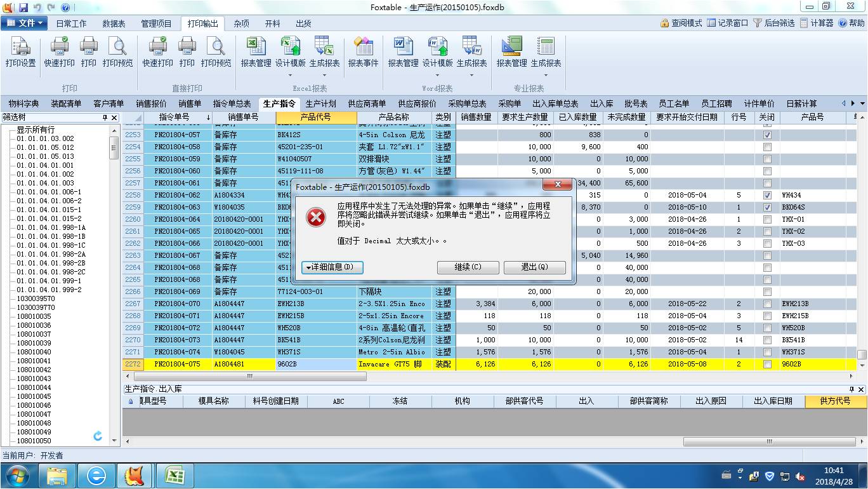868x489 pixels.
Task: Open the 报表事件 icon
Action: (363, 52)
